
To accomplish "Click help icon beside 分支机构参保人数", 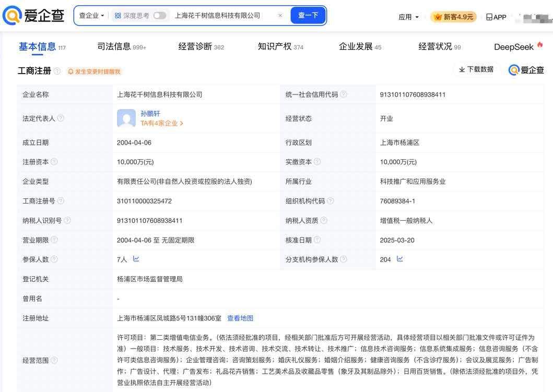I will [344, 259].
